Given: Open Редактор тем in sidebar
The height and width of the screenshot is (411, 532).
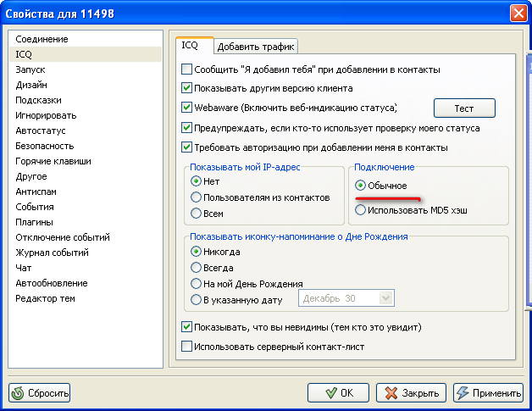Looking at the screenshot, I should [45, 298].
